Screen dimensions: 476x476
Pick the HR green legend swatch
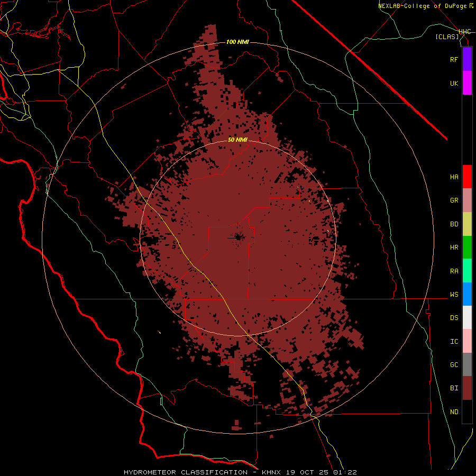point(467,248)
